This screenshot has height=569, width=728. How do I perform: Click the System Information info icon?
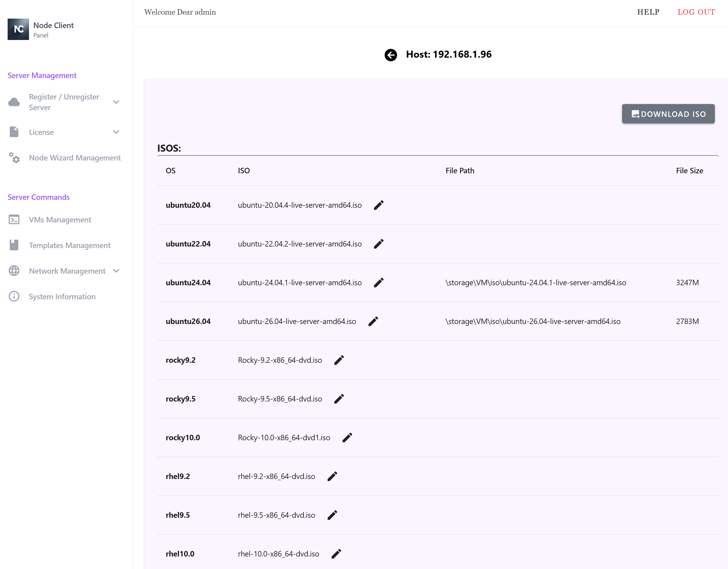coord(14,297)
